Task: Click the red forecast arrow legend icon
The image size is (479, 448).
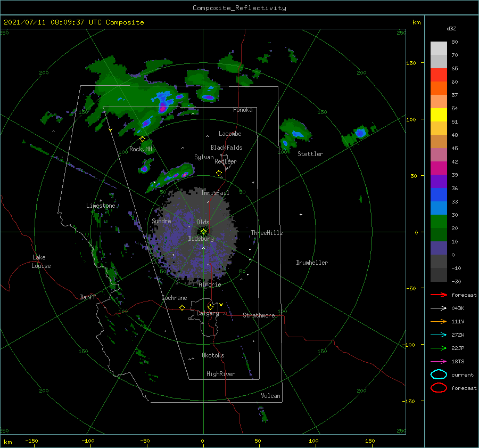Action: (x=439, y=295)
